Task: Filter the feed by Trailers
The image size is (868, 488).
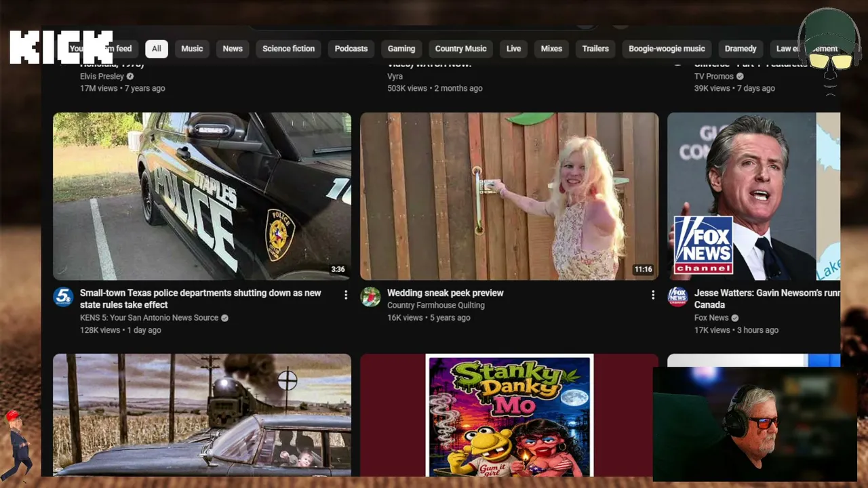Action: [x=595, y=49]
